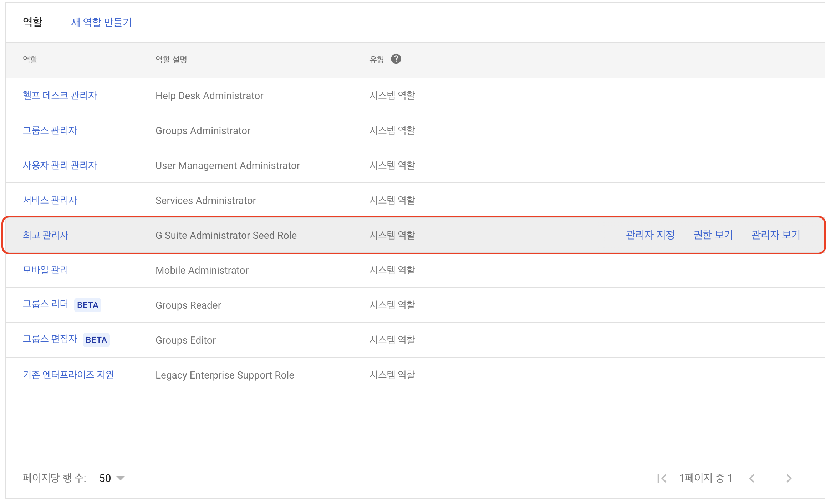
Task: Click the next page arrow
Action: coord(789,478)
